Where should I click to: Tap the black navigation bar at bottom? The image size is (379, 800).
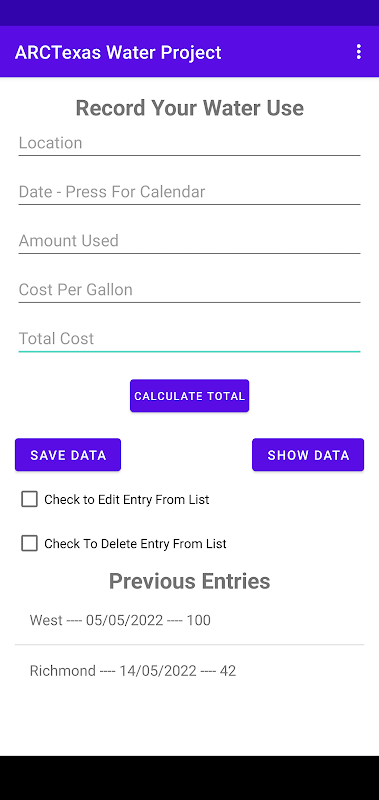(x=189, y=778)
